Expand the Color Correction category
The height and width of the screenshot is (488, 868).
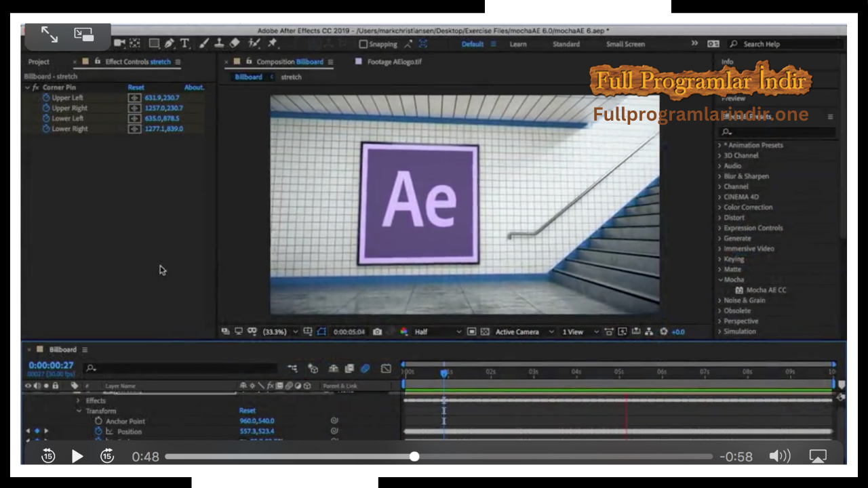720,207
